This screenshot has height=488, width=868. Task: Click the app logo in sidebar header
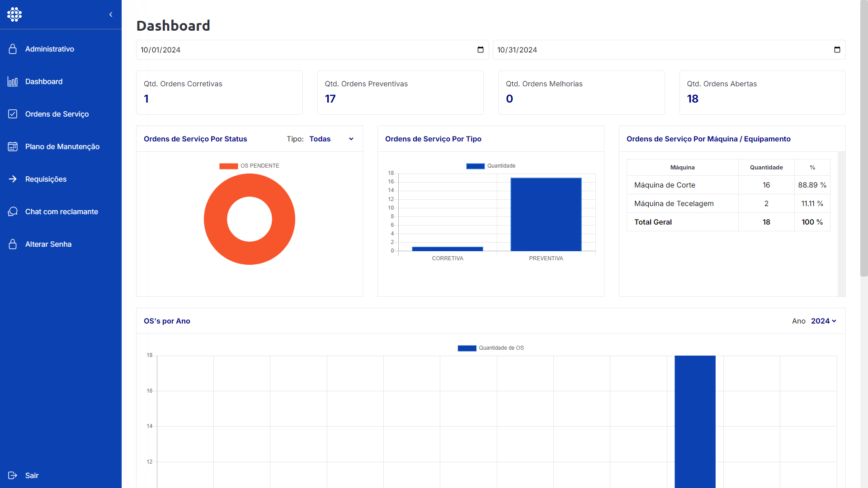[x=14, y=14]
